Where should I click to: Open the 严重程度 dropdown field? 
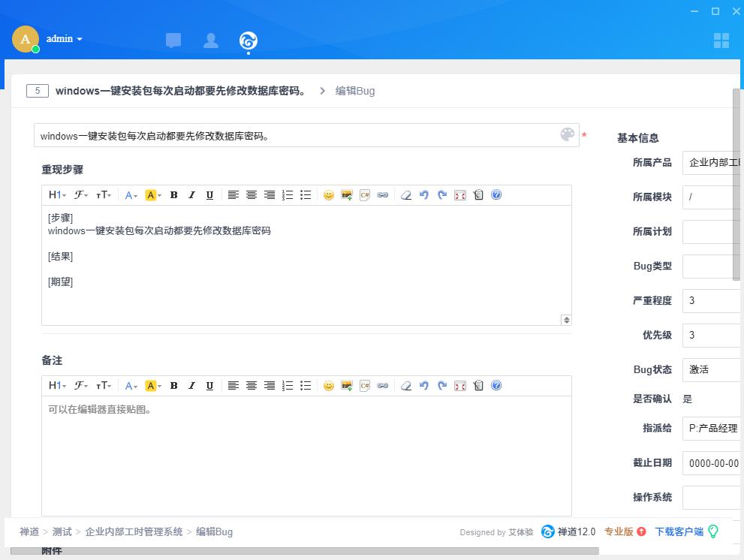(712, 300)
